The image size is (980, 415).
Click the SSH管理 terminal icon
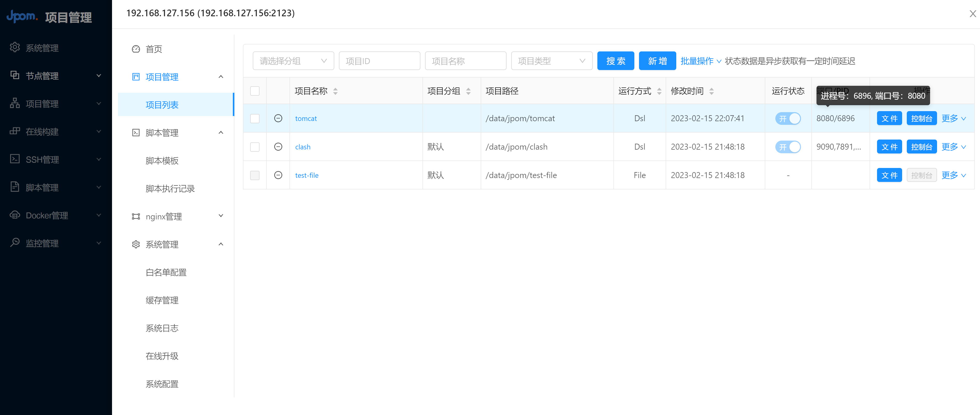coord(15,159)
